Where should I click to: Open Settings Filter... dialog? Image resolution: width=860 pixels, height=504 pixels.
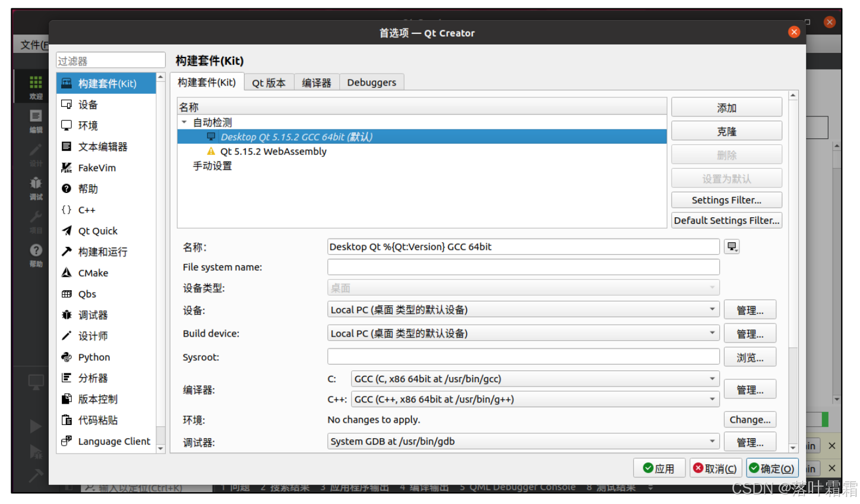click(x=726, y=200)
